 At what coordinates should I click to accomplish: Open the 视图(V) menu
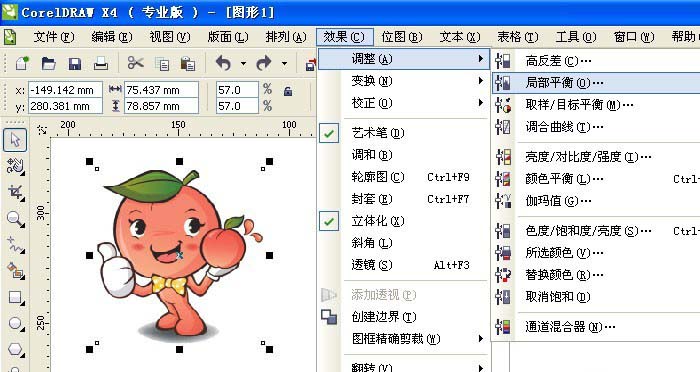click(170, 37)
